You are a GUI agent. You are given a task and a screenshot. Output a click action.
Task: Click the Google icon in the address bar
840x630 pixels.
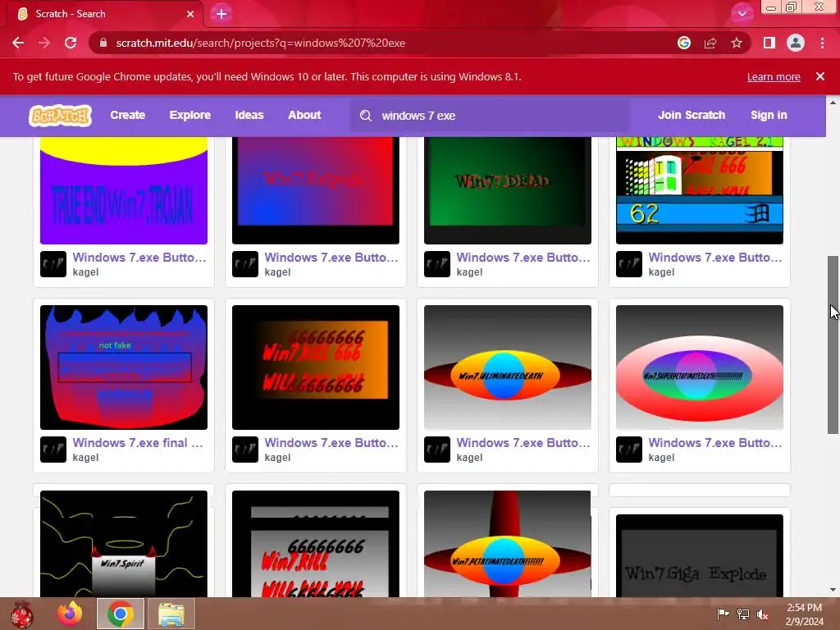(x=684, y=43)
